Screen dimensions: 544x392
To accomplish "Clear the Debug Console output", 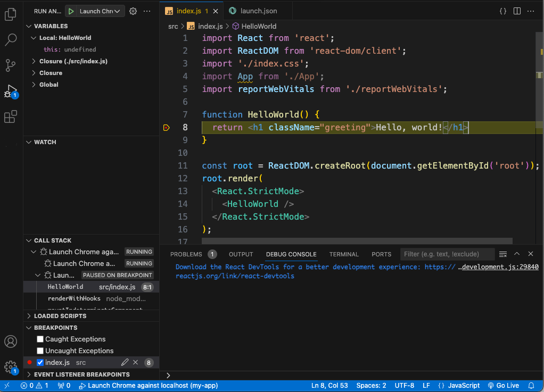I will (502, 254).
